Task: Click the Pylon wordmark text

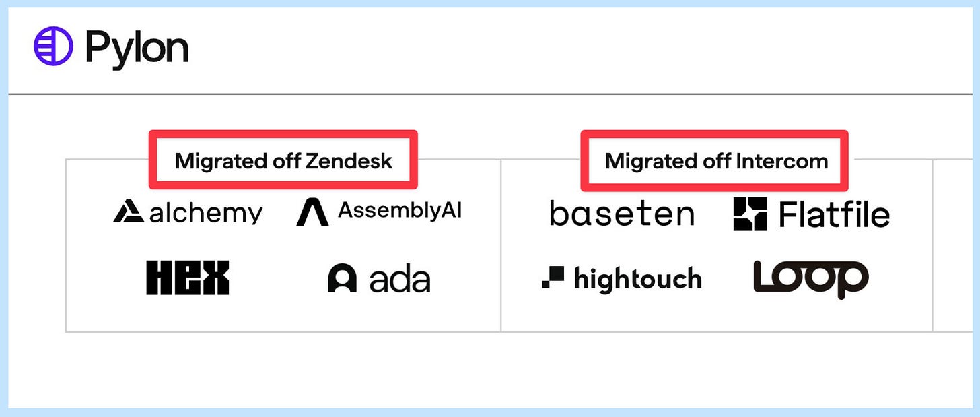Action: pos(137,48)
